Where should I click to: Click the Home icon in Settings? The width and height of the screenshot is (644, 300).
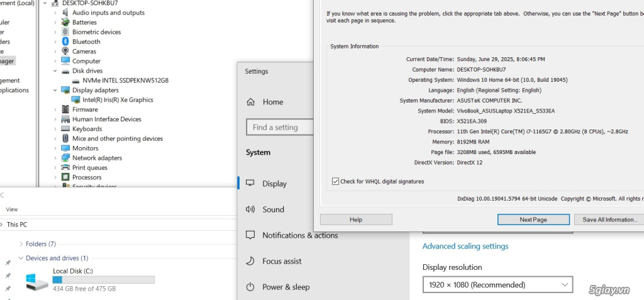coord(250,102)
